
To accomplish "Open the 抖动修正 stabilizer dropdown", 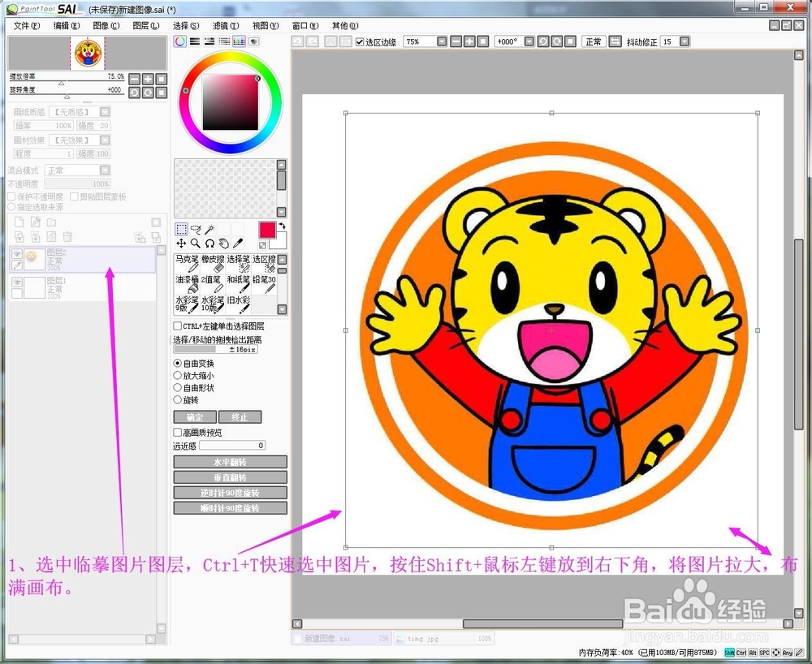I will click(685, 41).
